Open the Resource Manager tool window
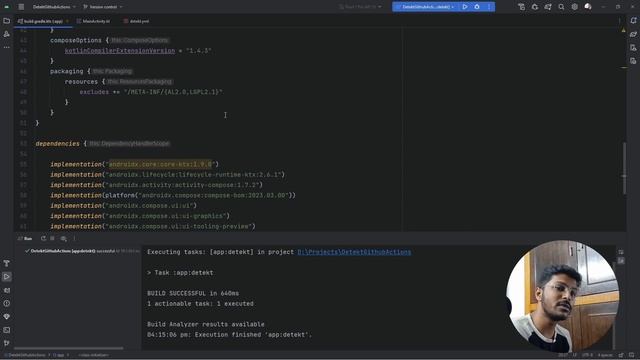The height and width of the screenshot is (360, 640). [7, 34]
